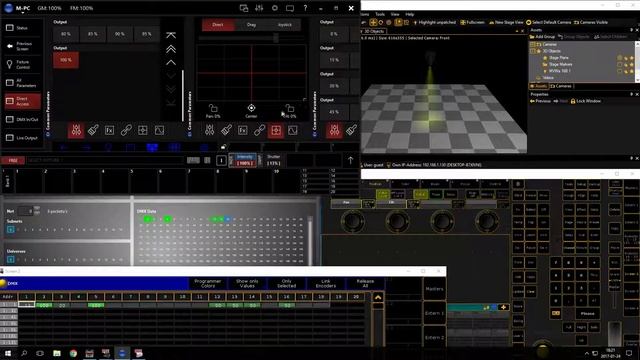Click Release All in DMX sheet
640x360 pixels.
click(365, 283)
